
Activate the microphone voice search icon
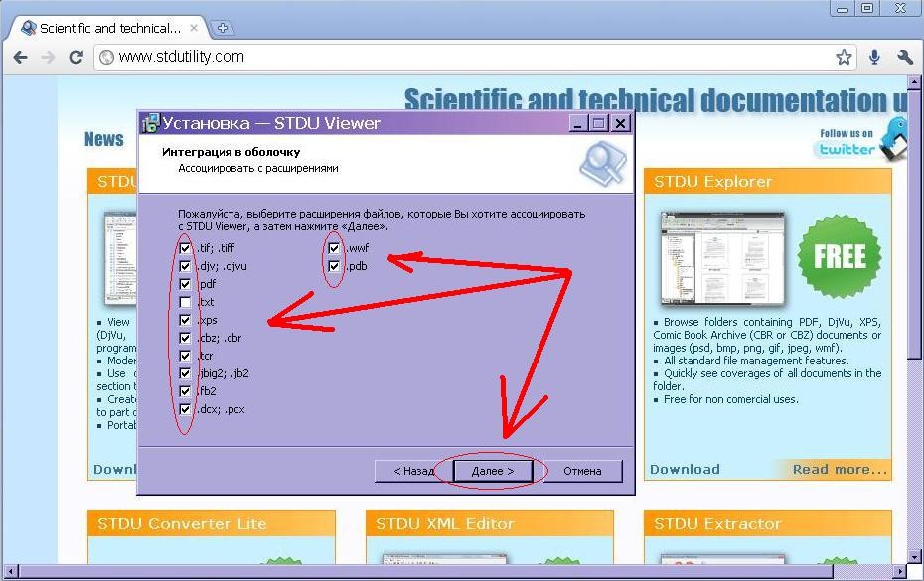coord(874,58)
